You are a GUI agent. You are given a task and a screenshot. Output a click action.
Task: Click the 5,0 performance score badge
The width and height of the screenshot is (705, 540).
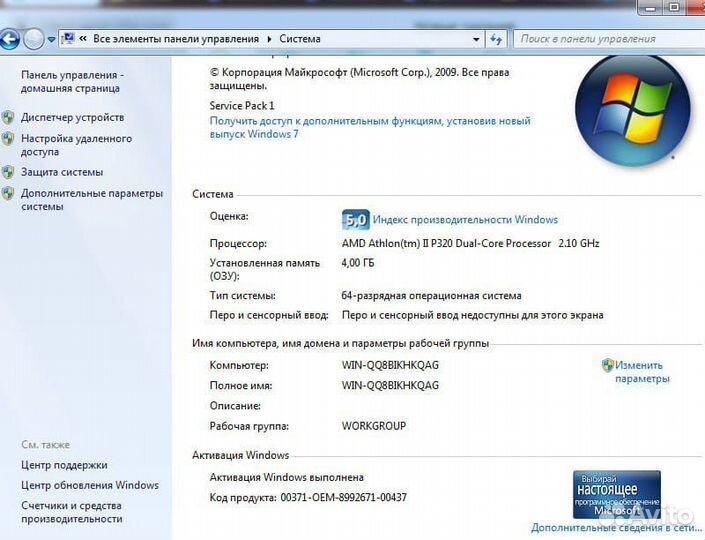pyautogui.click(x=356, y=220)
